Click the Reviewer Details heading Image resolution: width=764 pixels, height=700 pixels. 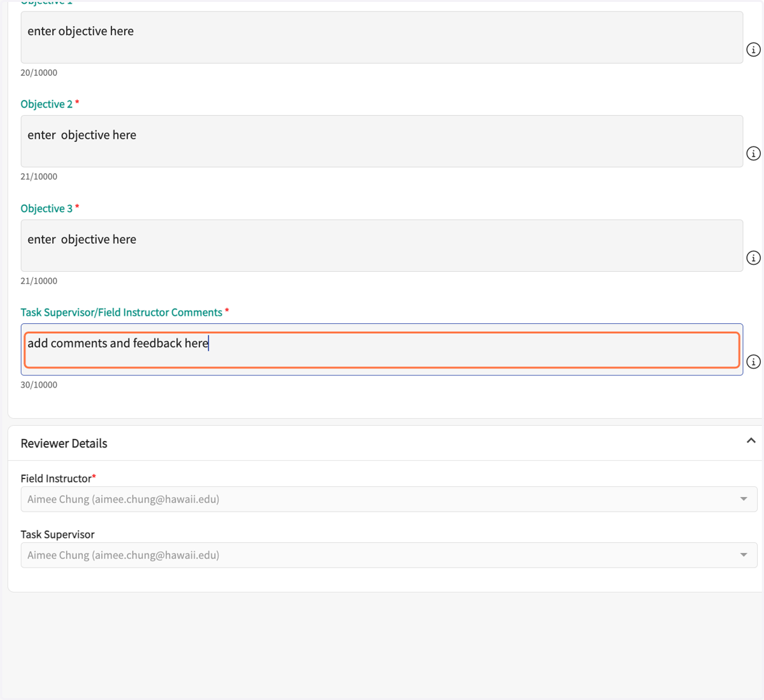point(64,444)
